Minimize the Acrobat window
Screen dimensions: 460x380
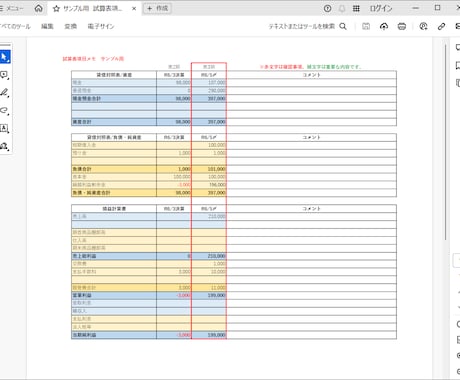(415, 8)
